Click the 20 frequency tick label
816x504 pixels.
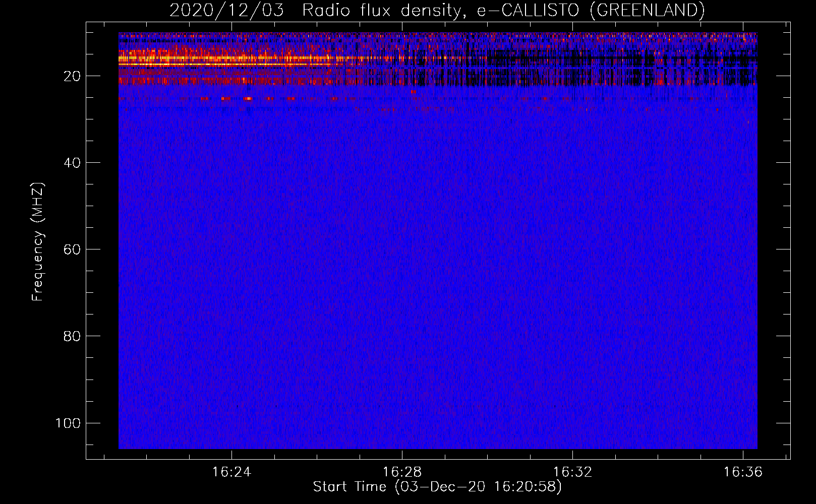tap(72, 76)
